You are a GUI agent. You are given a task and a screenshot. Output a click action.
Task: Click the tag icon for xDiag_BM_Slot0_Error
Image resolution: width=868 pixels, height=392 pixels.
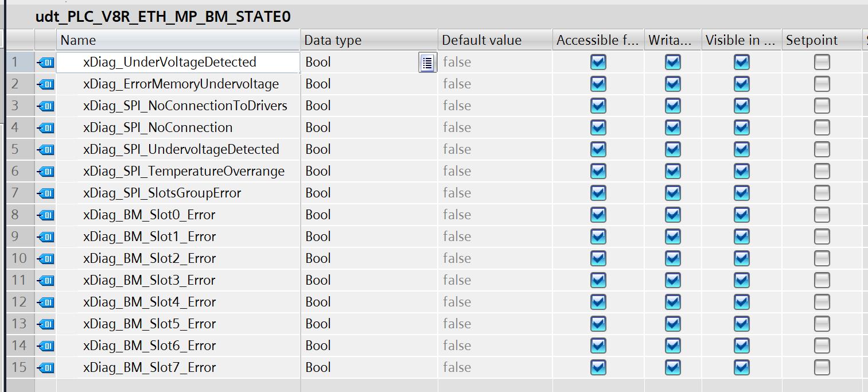tap(45, 215)
